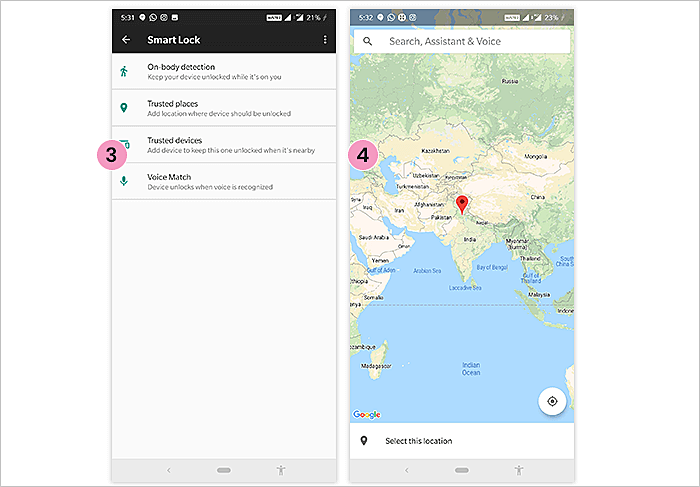Tap the red location pin on the map
700x487 pixels.
(462, 204)
